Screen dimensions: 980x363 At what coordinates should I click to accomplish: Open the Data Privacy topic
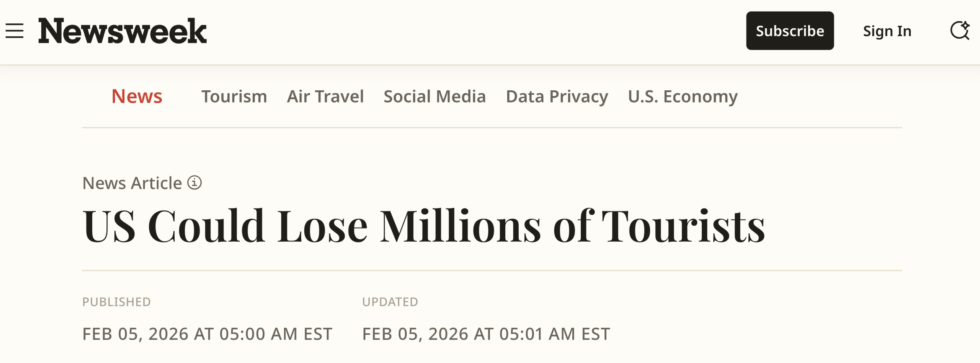click(x=557, y=96)
